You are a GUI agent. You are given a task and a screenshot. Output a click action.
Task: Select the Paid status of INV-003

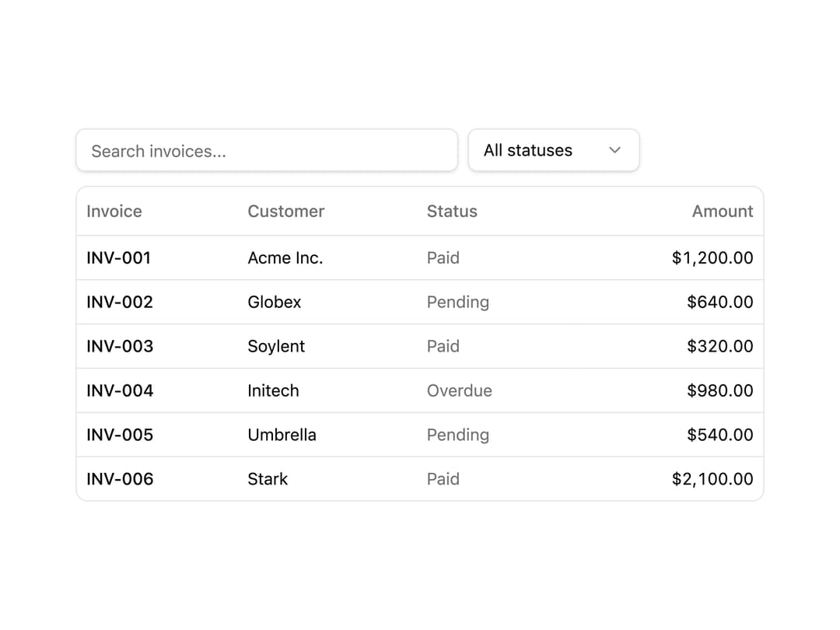[x=443, y=346]
